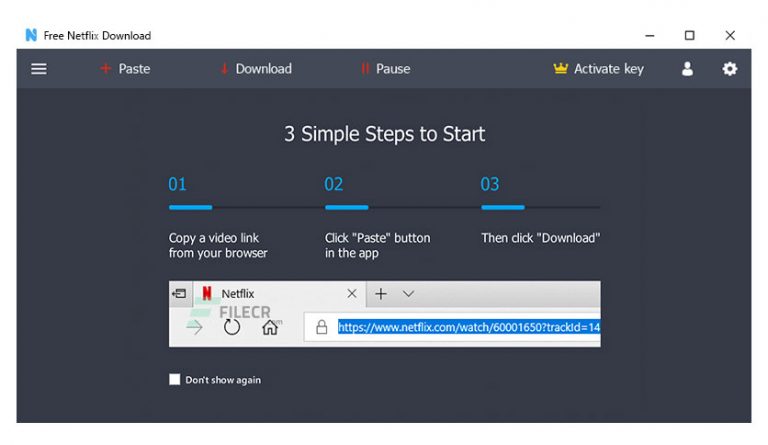768x445 pixels.
Task: Click the Paste button
Action: click(x=125, y=69)
